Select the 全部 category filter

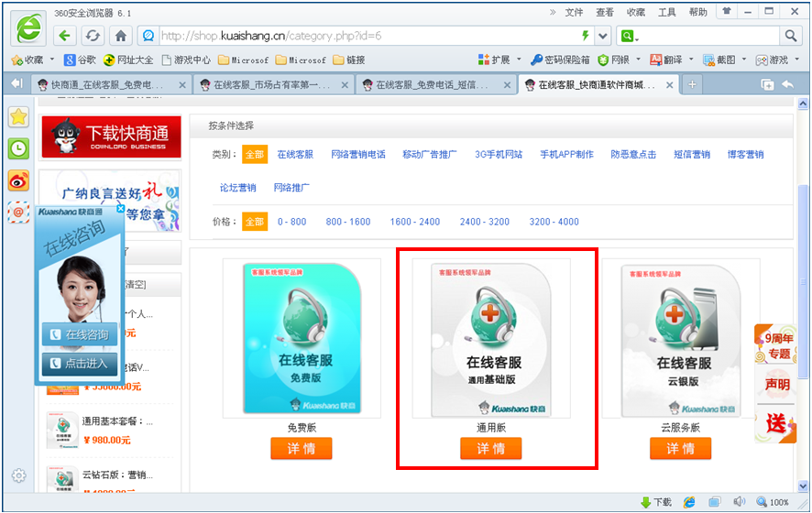tap(255, 155)
